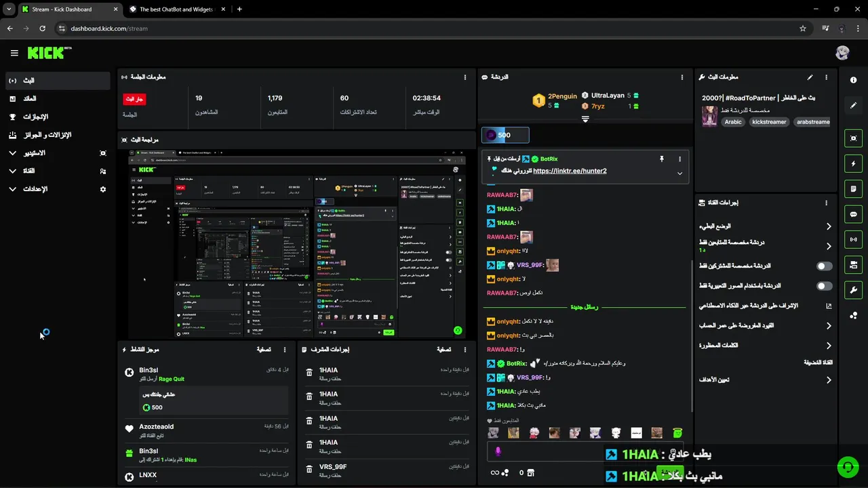Open the الوضع البطيء slow mode setting

tap(766, 226)
